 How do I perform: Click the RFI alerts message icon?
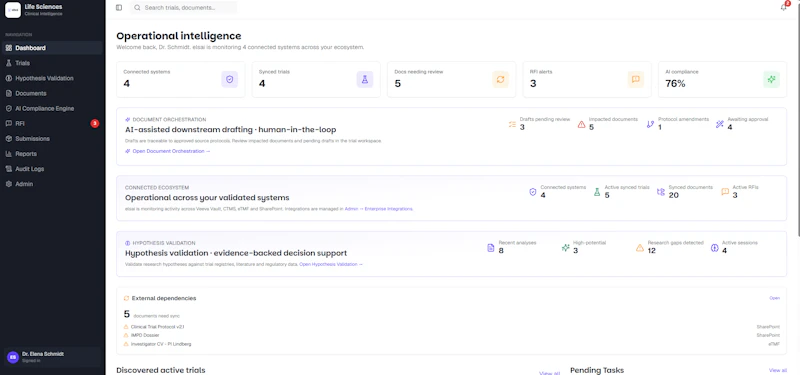tap(636, 79)
